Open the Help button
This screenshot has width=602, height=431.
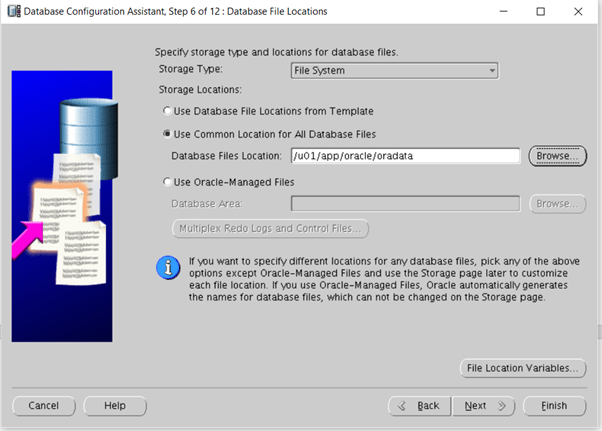click(115, 406)
